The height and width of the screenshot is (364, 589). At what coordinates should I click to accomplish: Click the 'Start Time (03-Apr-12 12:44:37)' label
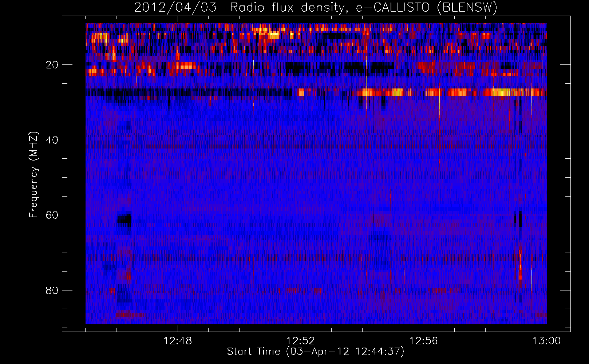pos(316,352)
